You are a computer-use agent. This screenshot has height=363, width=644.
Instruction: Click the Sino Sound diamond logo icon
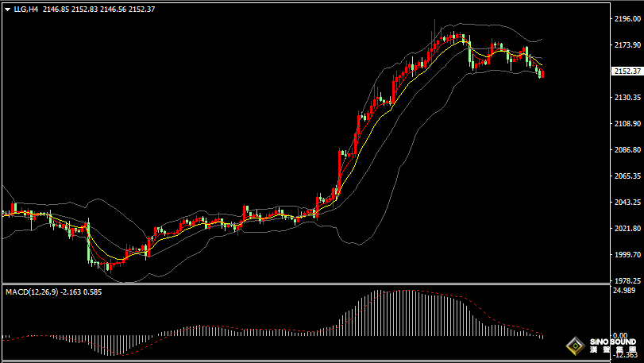click(575, 346)
